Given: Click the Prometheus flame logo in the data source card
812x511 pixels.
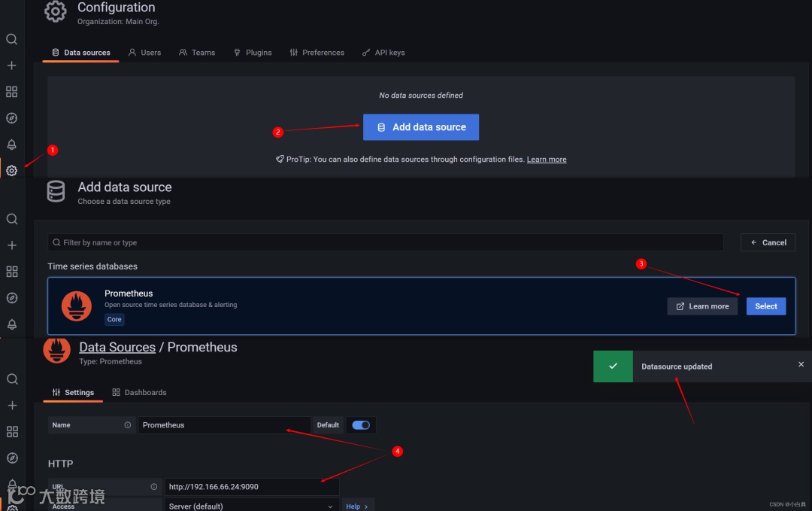Looking at the screenshot, I should 77,306.
